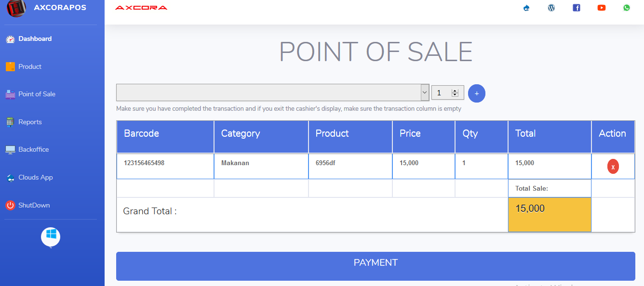Select the Backoffice monitor icon
The width and height of the screenshot is (644, 286).
(x=11, y=149)
